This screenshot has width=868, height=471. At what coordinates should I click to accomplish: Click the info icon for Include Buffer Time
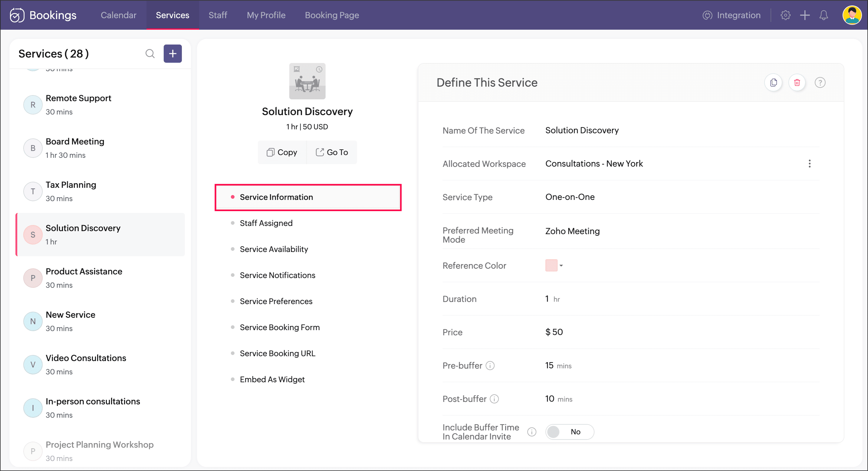(x=532, y=432)
